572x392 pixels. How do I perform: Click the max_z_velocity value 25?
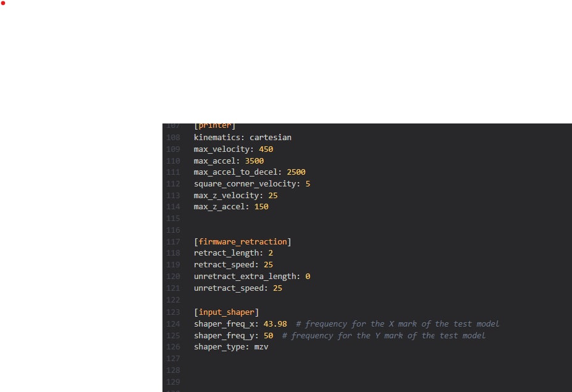pos(273,196)
